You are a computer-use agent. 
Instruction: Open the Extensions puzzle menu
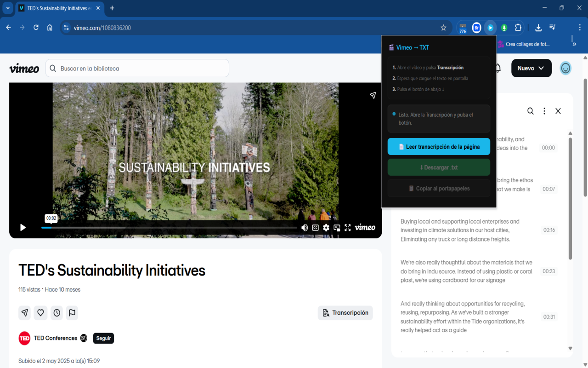click(518, 28)
